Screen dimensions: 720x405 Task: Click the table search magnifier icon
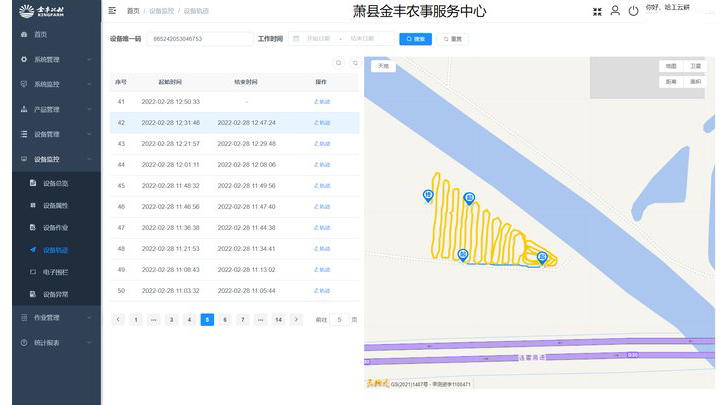(x=338, y=63)
